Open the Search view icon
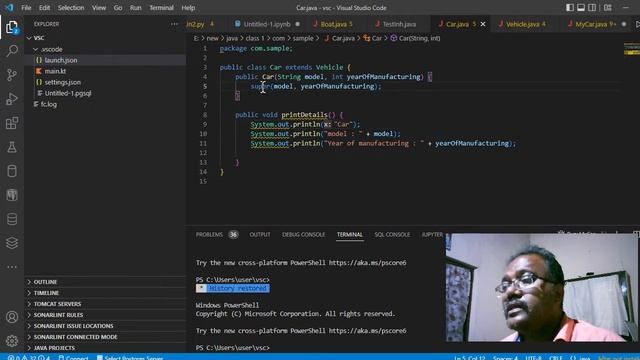The image size is (640, 360). (x=12, y=51)
